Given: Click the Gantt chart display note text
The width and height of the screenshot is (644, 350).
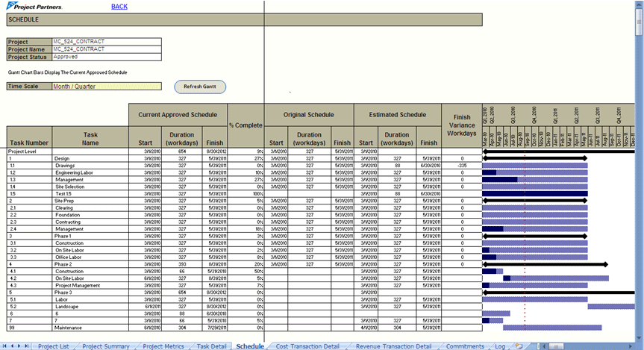Looking at the screenshot, I should click(x=68, y=72).
